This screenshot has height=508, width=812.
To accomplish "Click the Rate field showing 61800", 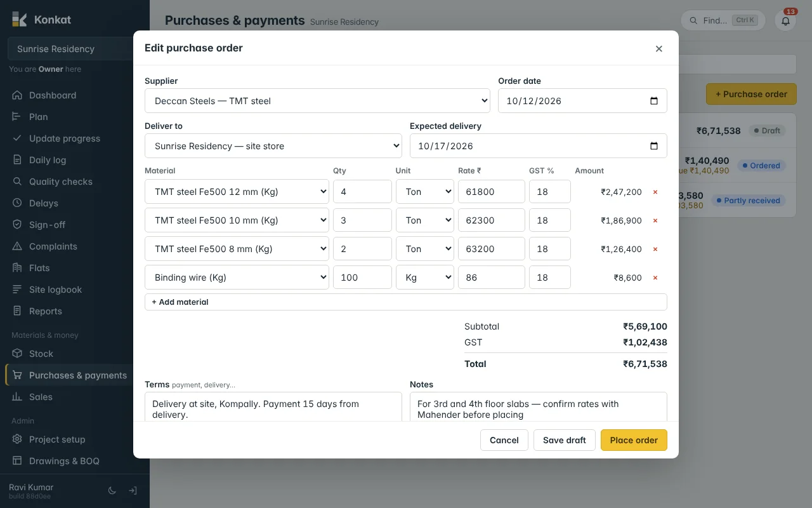I will (492, 192).
